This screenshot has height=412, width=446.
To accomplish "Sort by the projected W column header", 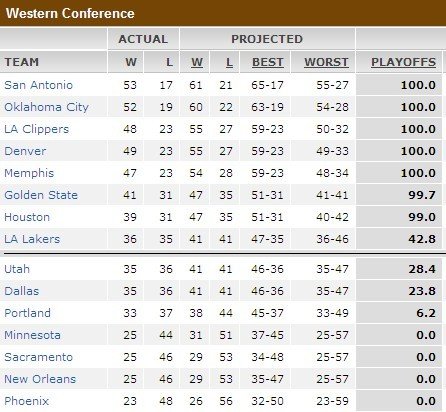I will (197, 62).
